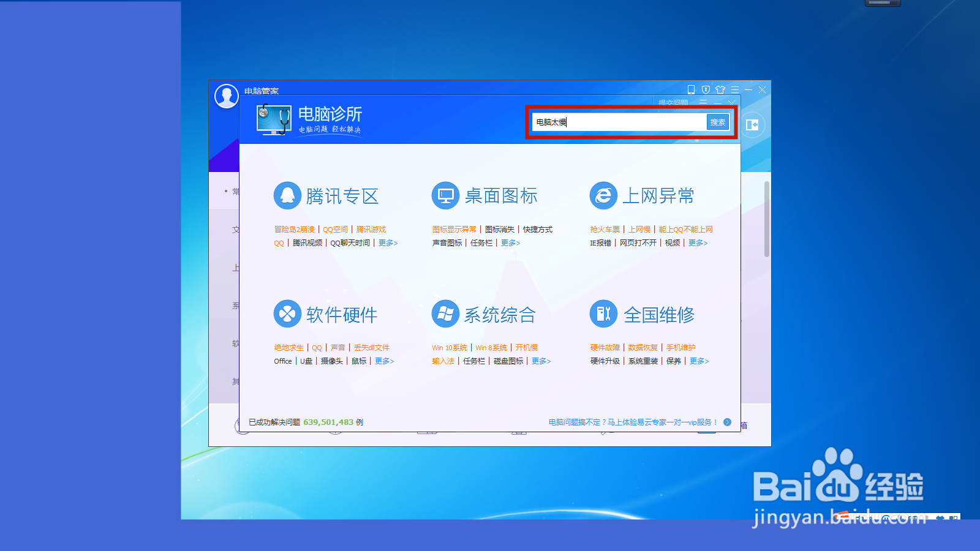Open the 腾讯专区 penguin category icon
This screenshot has height=551, width=980.
287,196
